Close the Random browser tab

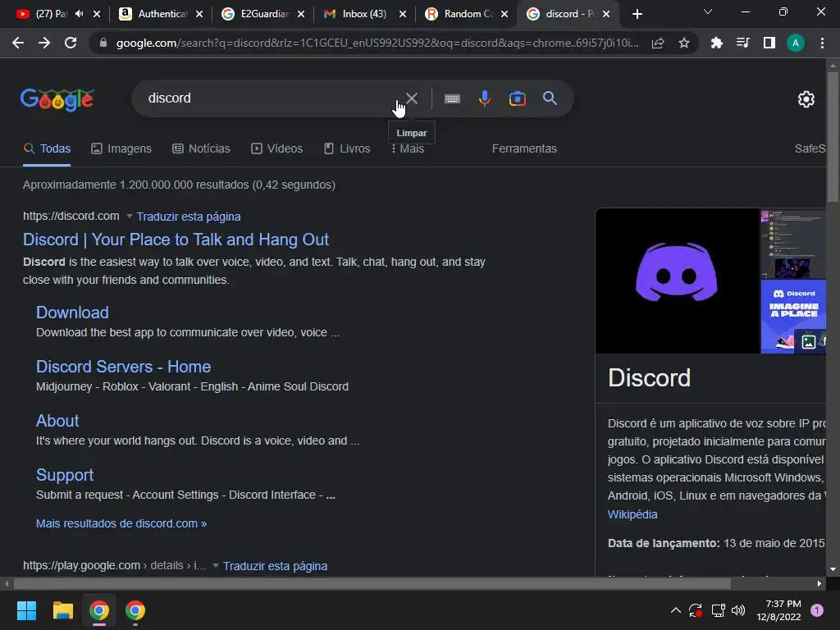[504, 14]
